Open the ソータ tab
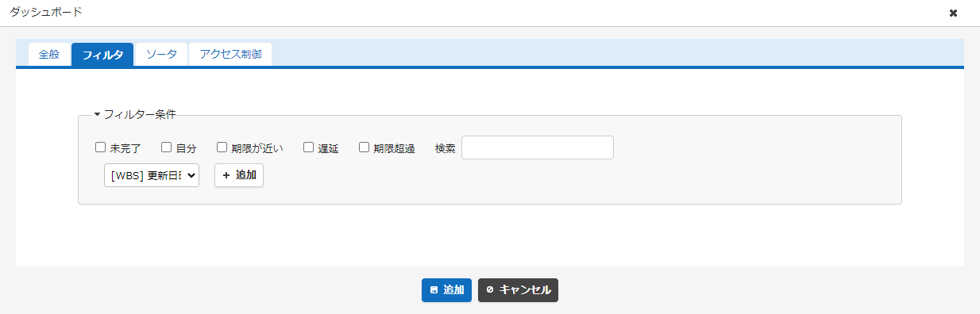 (x=161, y=55)
